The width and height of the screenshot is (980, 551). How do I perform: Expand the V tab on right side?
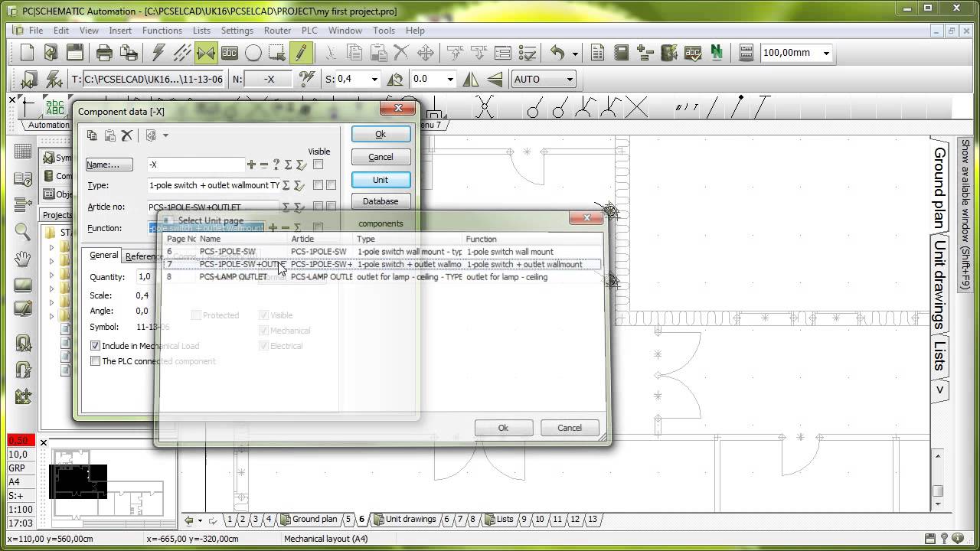[939, 390]
